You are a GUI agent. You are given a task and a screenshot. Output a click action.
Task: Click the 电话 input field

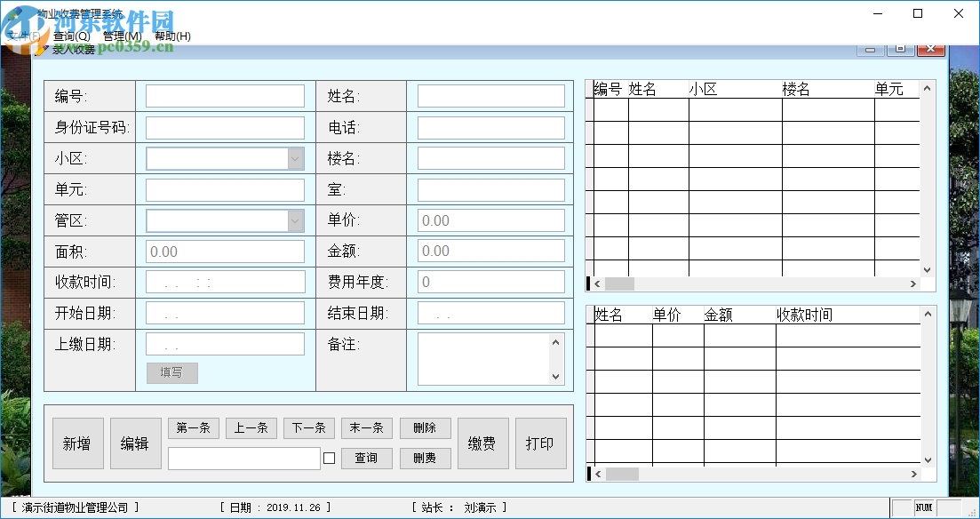point(491,128)
